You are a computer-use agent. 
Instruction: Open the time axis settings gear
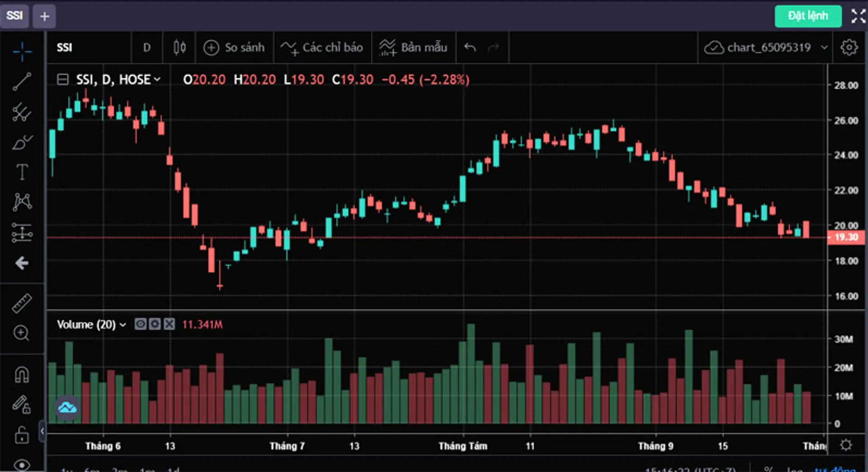846,445
